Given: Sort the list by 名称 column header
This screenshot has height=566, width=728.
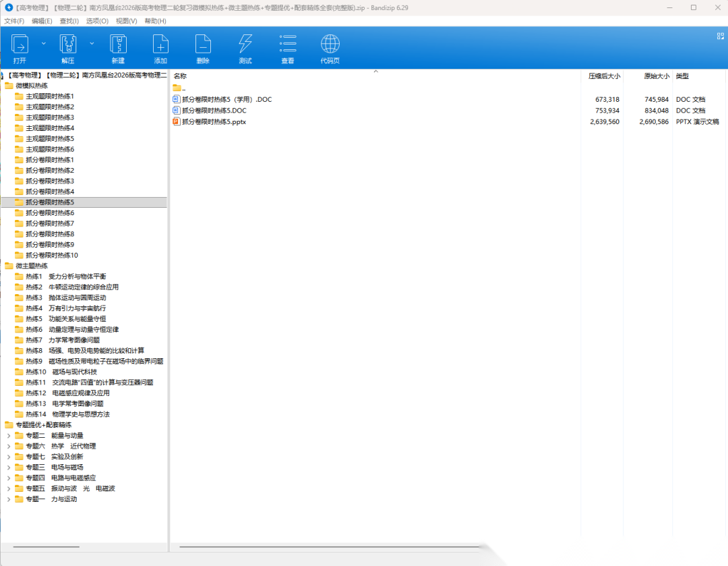Looking at the screenshot, I should (x=180, y=76).
